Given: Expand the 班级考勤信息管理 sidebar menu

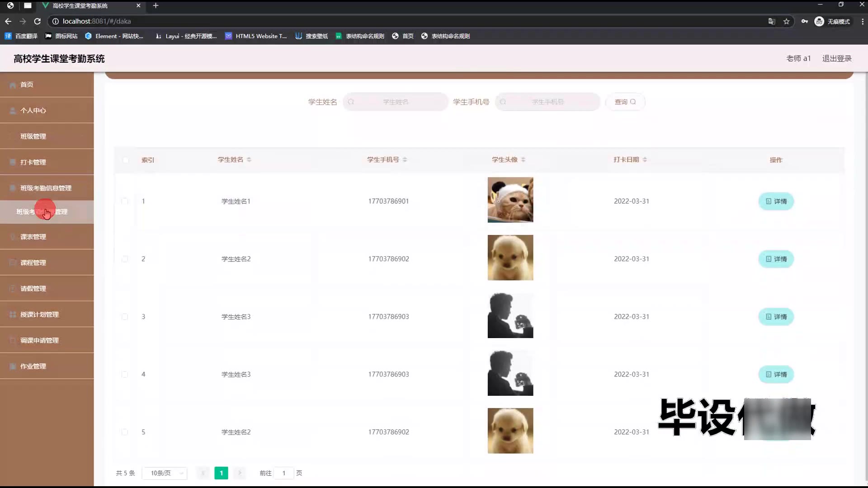Looking at the screenshot, I should click(x=46, y=188).
